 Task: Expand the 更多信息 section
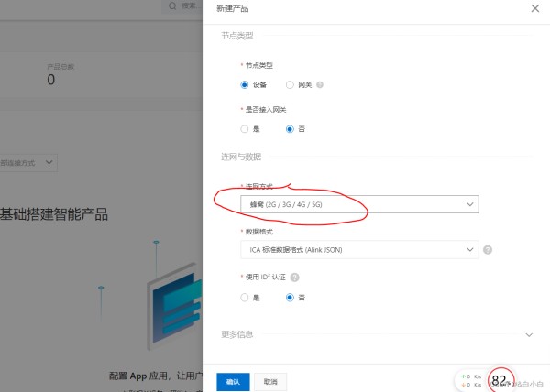[x=529, y=334]
